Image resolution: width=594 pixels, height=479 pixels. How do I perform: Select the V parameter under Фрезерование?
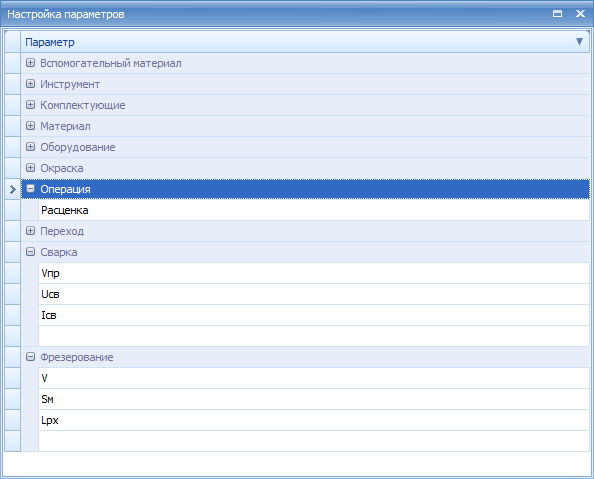[x=314, y=378]
